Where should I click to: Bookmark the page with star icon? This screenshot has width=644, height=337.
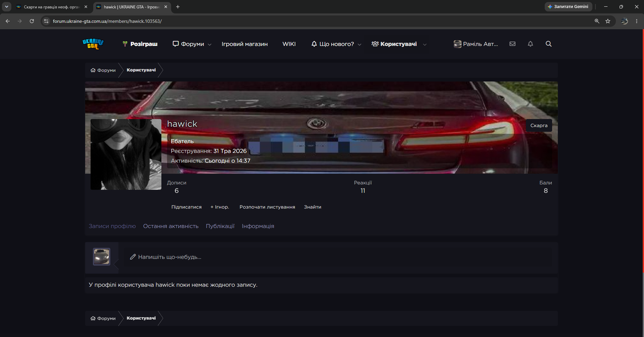tap(608, 21)
